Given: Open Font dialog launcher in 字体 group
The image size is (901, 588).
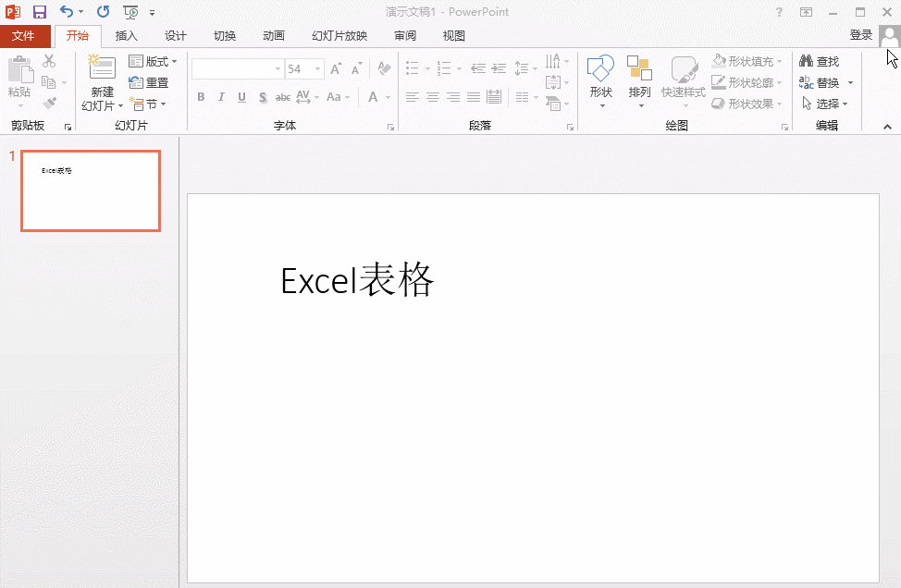Looking at the screenshot, I should click(x=390, y=127).
